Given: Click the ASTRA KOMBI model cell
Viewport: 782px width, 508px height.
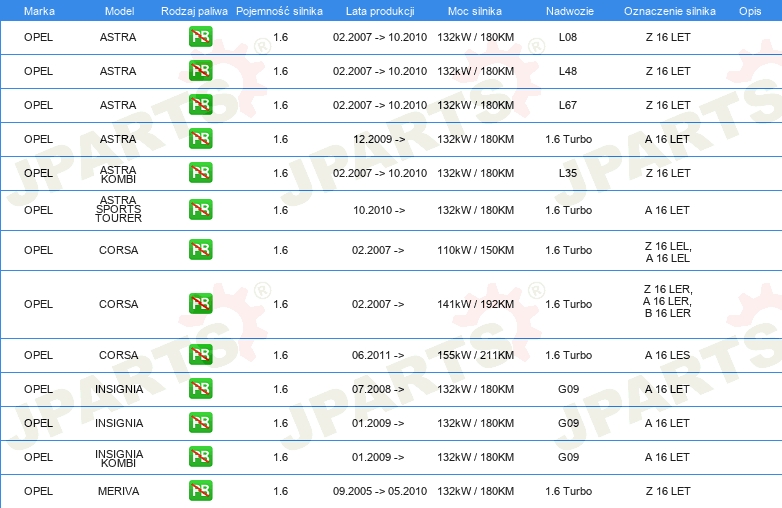Looking at the screenshot, I should pyautogui.click(x=118, y=174).
